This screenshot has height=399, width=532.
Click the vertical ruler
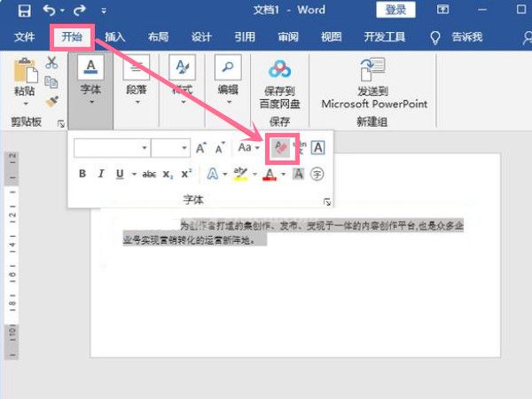pyautogui.click(x=12, y=254)
